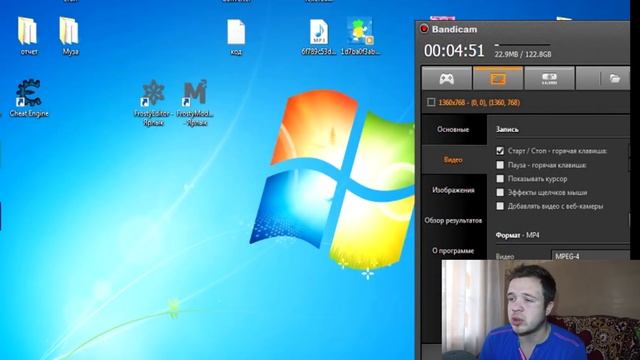Click the red Bandicam record icon
Image resolution: width=640 pixels, height=360 pixels.
pyautogui.click(x=424, y=29)
